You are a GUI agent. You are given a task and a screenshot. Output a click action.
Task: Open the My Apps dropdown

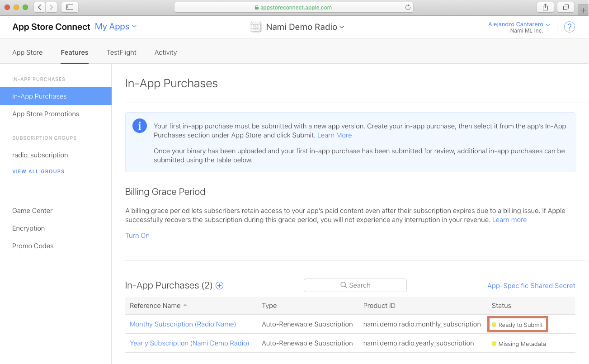[116, 27]
